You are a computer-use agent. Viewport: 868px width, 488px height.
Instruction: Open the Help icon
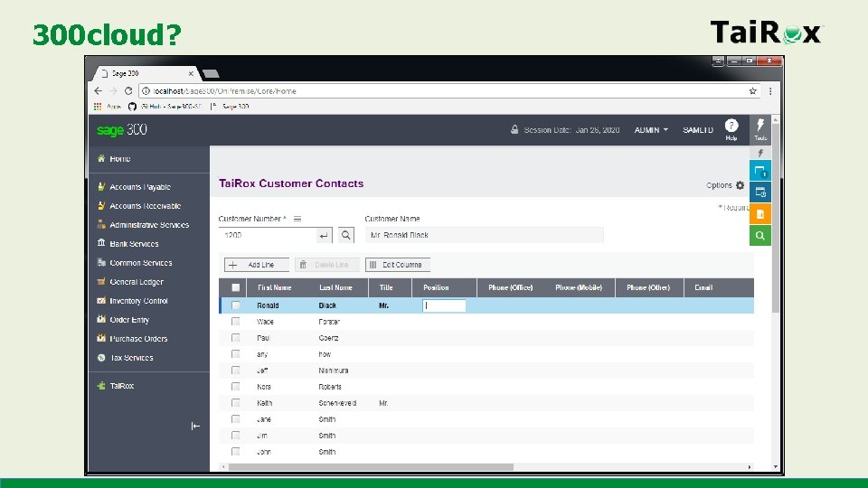[x=731, y=129]
